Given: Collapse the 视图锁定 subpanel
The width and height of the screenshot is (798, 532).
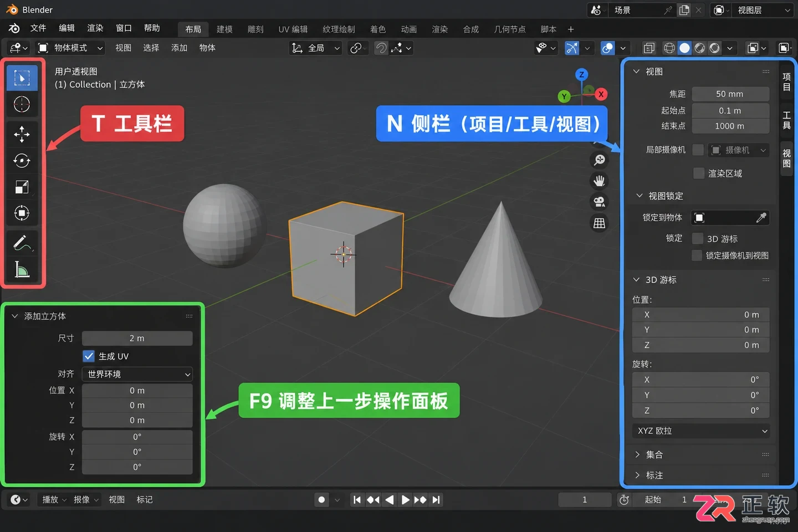Looking at the screenshot, I should 639,196.
